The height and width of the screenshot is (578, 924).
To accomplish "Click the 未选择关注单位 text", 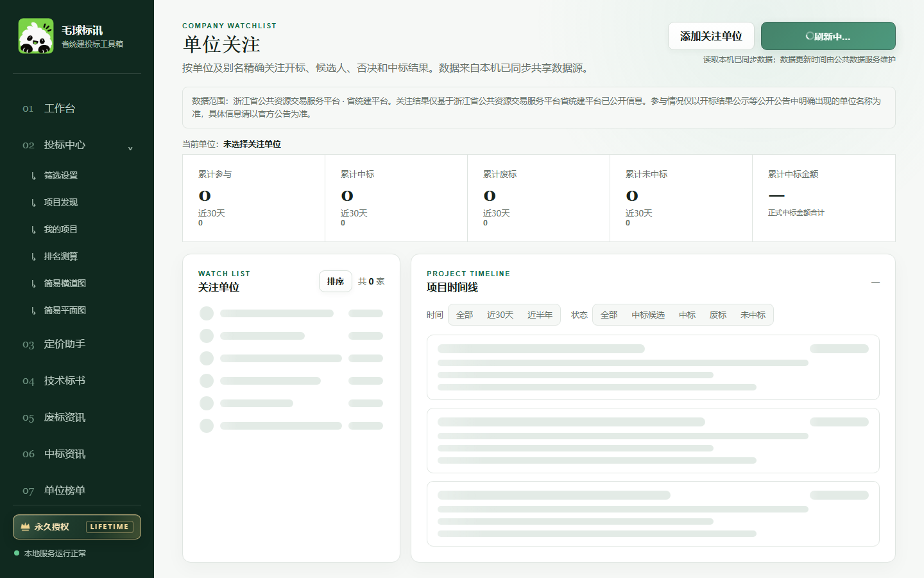I will [x=252, y=144].
